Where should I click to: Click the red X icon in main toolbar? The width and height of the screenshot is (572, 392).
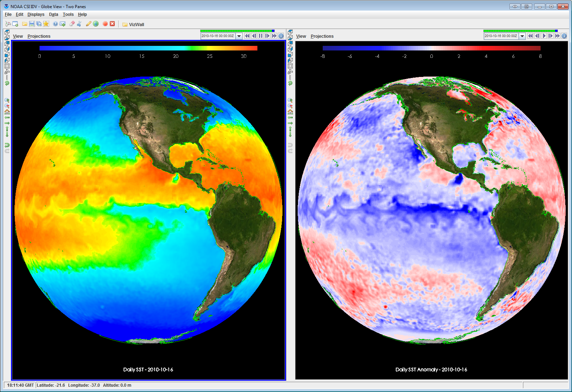112,24
